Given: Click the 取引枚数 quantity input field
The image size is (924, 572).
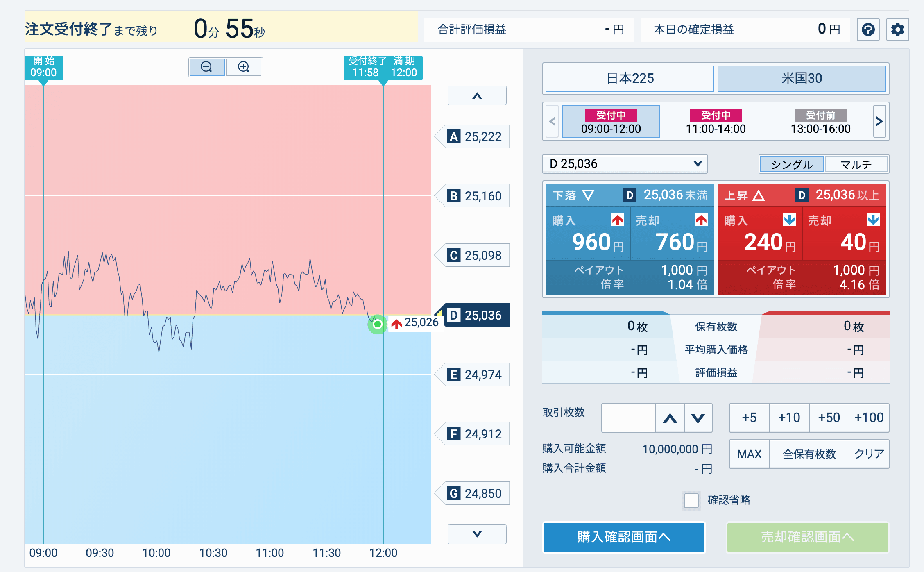Looking at the screenshot, I should coord(628,418).
